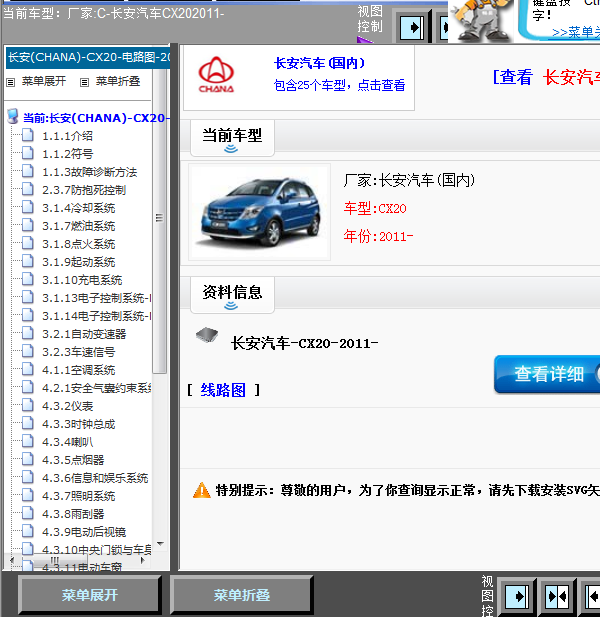The image size is (600, 617).
Task: Open 3.1.9起动系统 item
Action: point(78,262)
